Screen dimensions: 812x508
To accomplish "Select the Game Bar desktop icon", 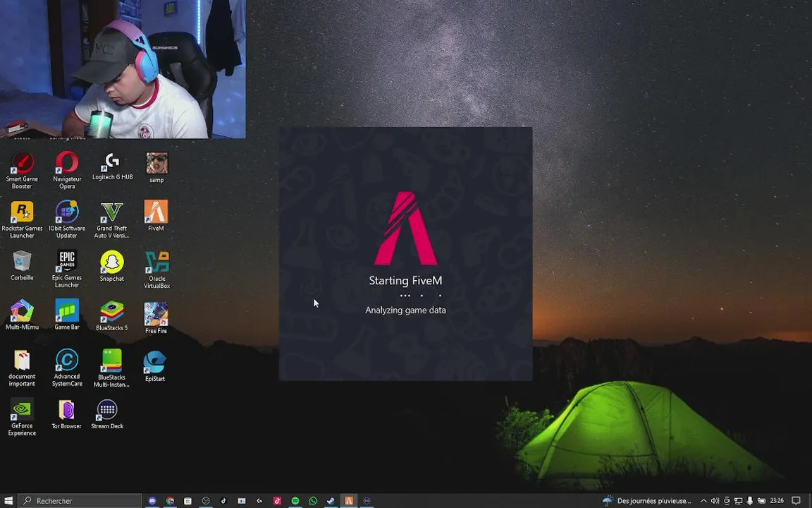I will pos(67,315).
